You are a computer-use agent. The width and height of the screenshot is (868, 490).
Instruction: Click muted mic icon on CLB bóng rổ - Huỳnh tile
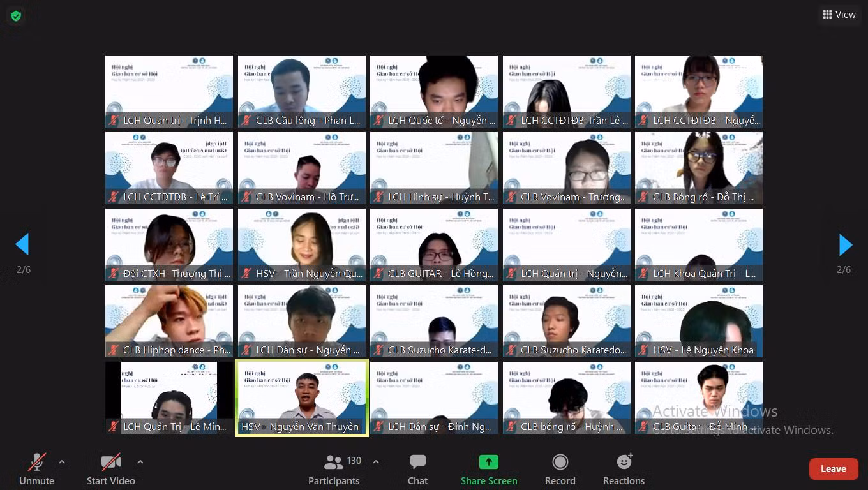[512, 427]
